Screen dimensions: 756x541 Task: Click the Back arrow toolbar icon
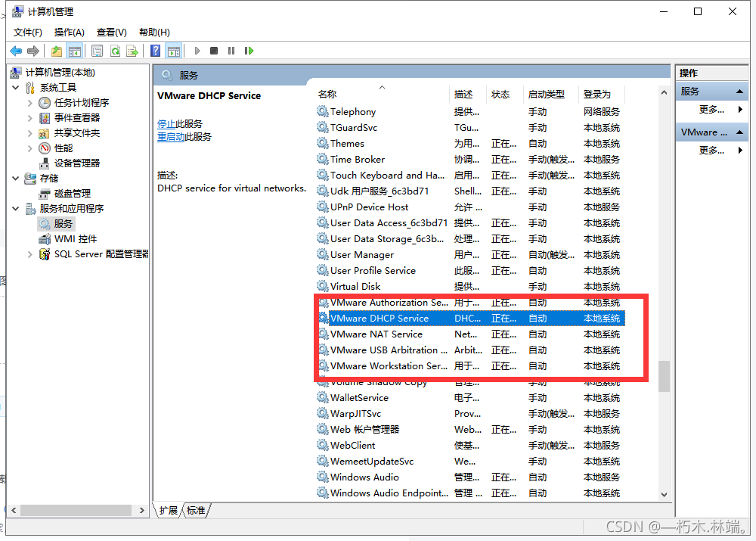[x=16, y=51]
